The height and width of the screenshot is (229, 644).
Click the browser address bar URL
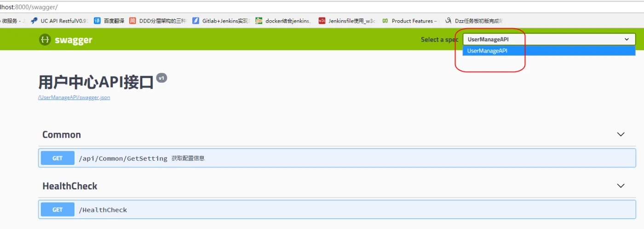click(x=29, y=7)
